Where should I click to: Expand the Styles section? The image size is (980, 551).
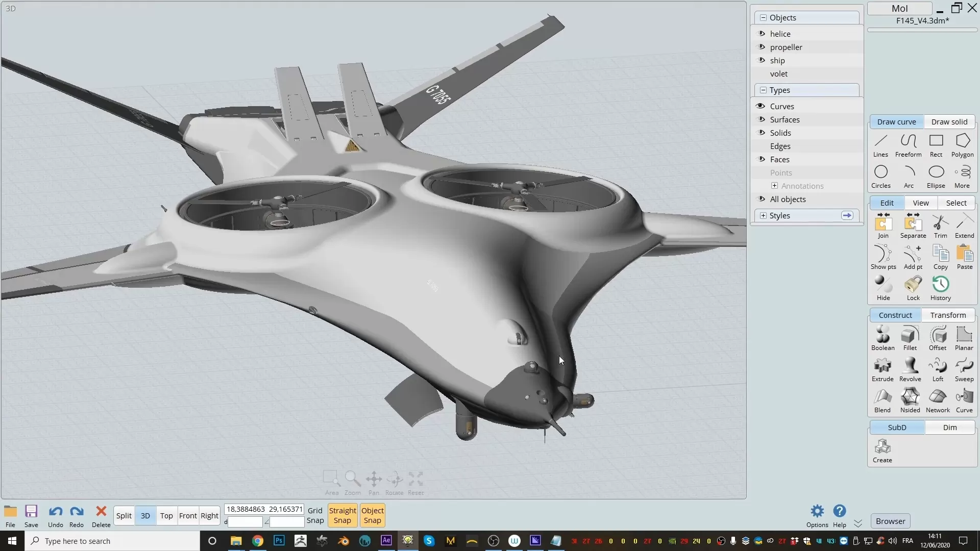(x=763, y=216)
